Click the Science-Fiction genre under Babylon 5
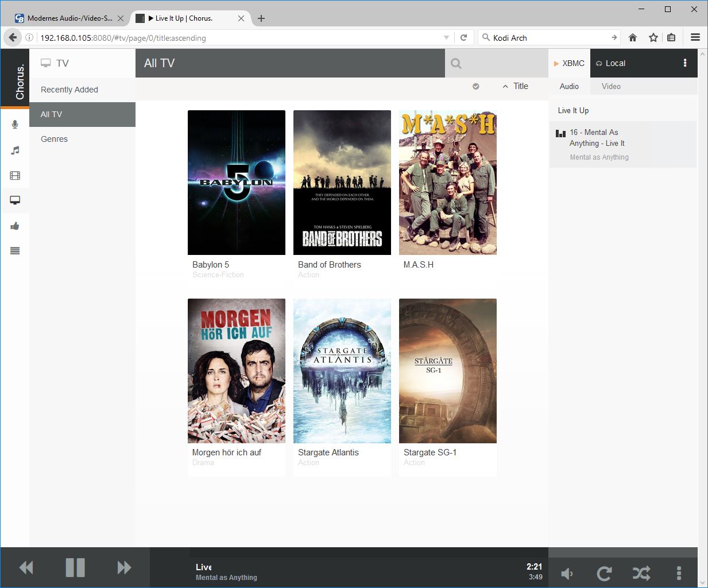Screen dimensions: 708x588 [x=218, y=275]
